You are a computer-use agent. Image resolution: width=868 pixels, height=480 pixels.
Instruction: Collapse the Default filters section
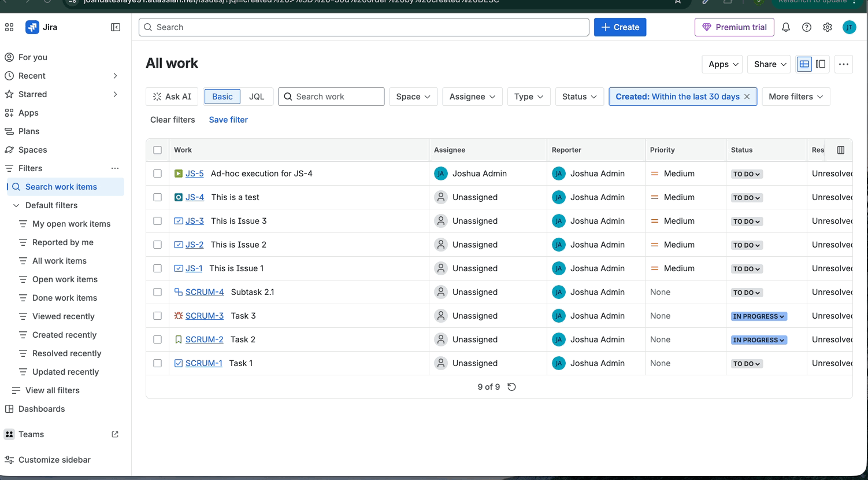click(16, 205)
